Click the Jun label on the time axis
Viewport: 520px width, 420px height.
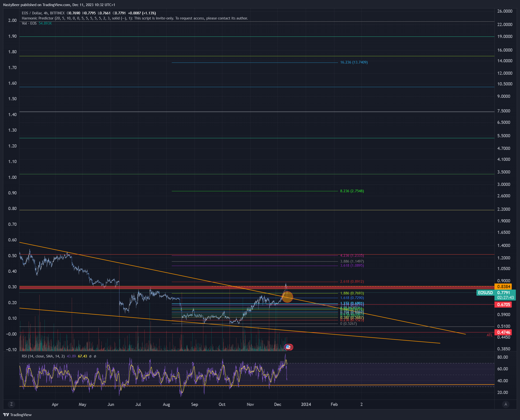(x=111, y=404)
